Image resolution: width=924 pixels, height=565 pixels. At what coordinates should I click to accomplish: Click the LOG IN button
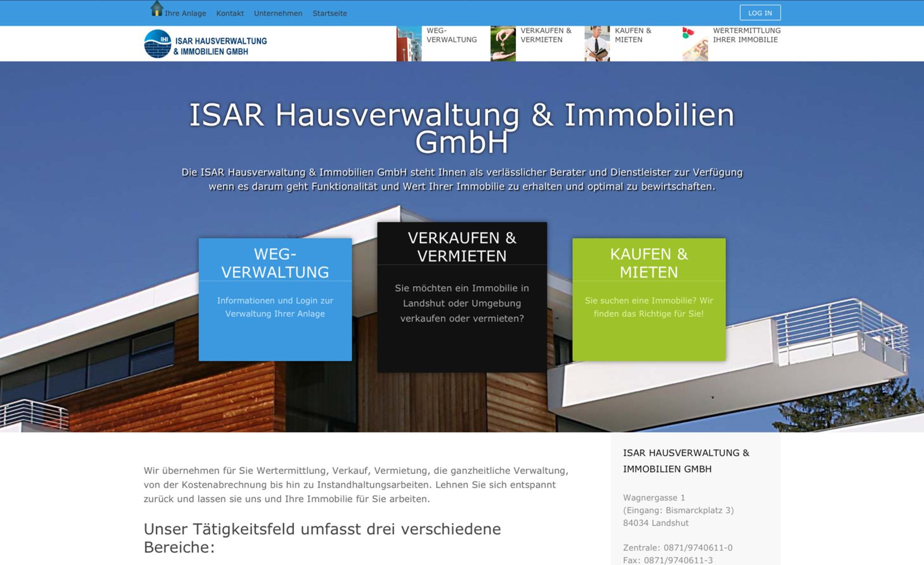pos(760,13)
